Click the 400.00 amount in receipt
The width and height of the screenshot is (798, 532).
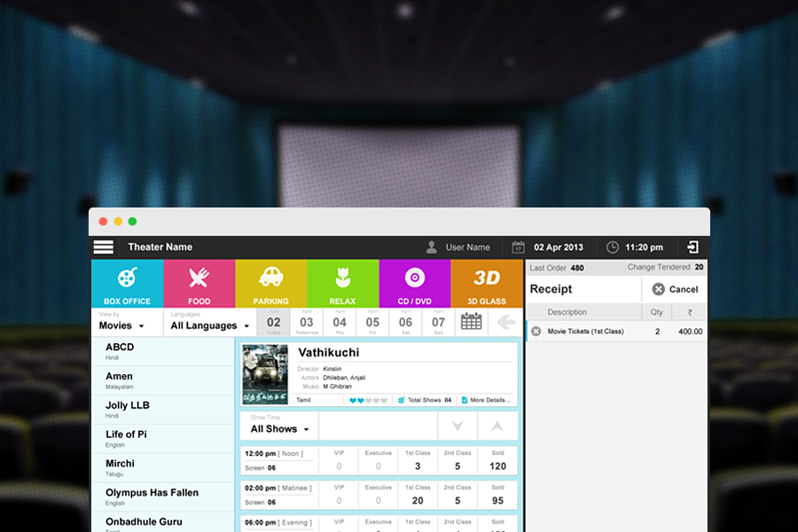690,332
